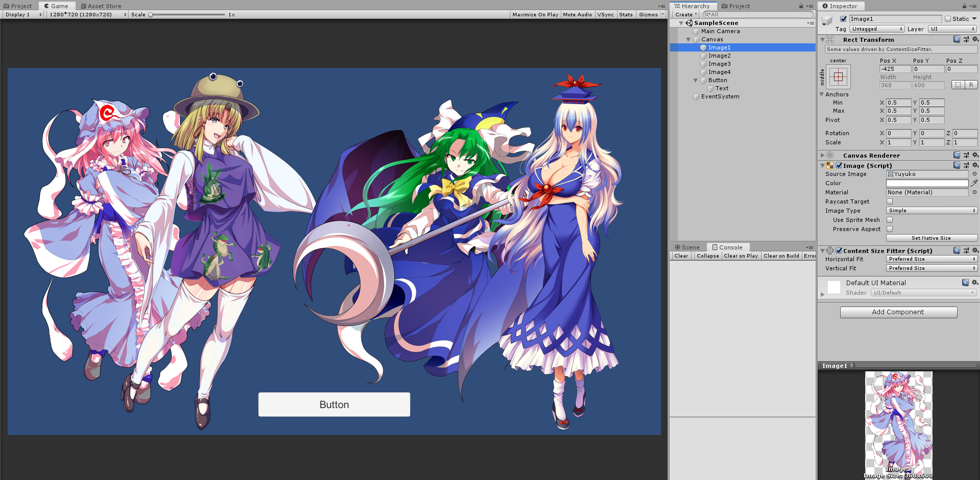
Task: Open anchor presets center/middle box
Action: pyautogui.click(x=838, y=77)
